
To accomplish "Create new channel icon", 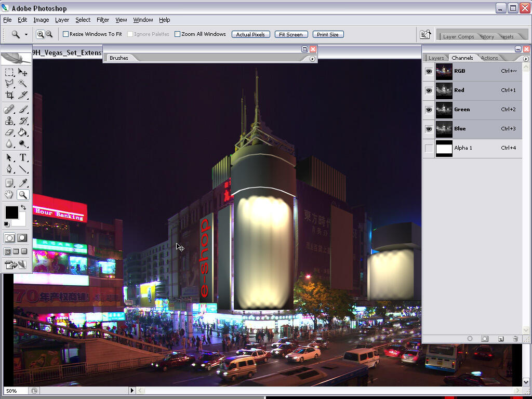I will tap(500, 339).
